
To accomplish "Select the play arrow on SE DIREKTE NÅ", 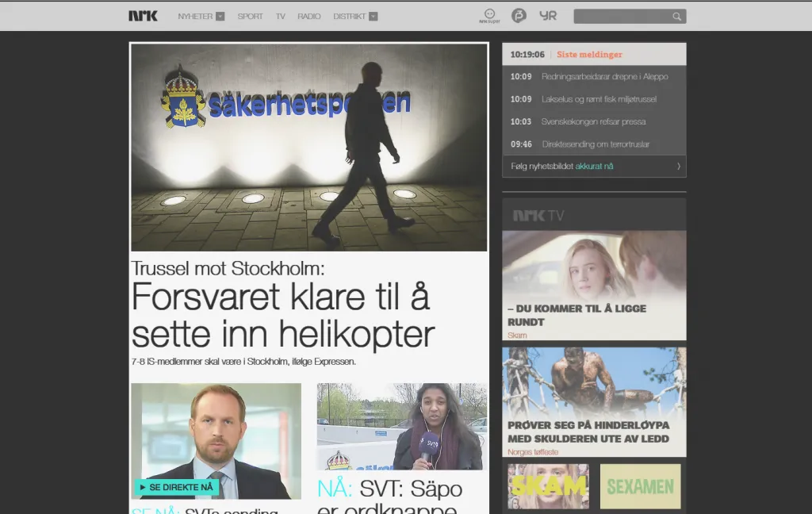I will pyautogui.click(x=143, y=488).
